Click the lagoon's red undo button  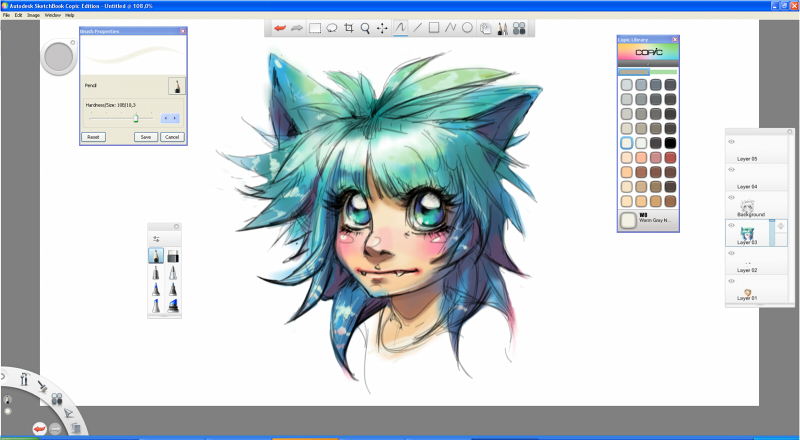click(x=39, y=429)
